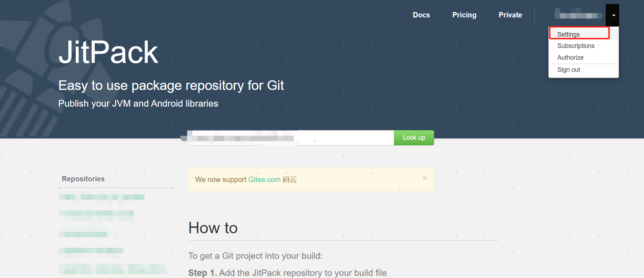Click the Repositories sidebar heading
644x278 pixels.
[83, 179]
